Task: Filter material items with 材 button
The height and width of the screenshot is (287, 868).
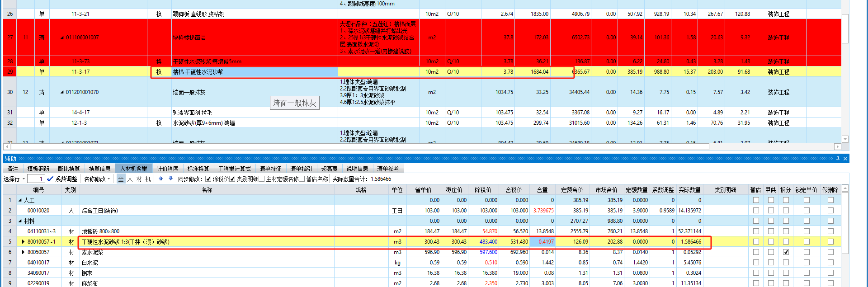Action: (x=139, y=179)
